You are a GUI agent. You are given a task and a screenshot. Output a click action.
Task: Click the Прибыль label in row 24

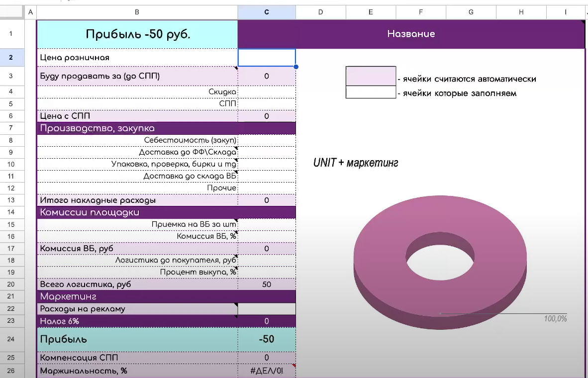point(63,339)
